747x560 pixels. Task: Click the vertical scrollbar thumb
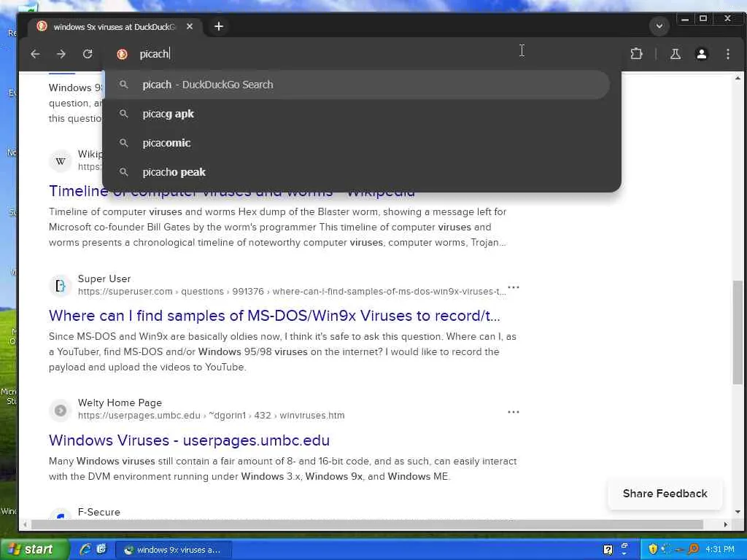pyautogui.click(x=738, y=332)
